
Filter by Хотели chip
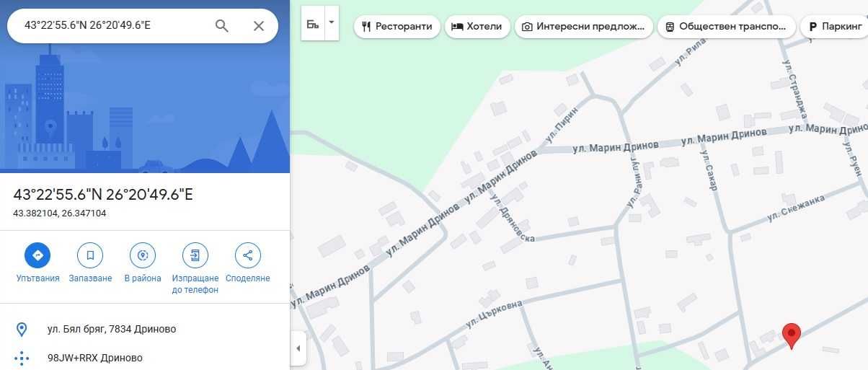[x=477, y=27]
